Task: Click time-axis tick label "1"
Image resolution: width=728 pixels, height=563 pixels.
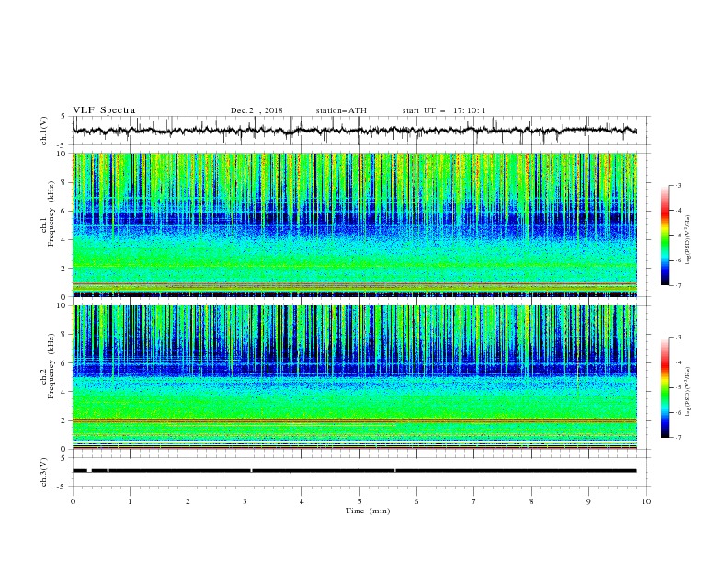Action: (x=130, y=501)
